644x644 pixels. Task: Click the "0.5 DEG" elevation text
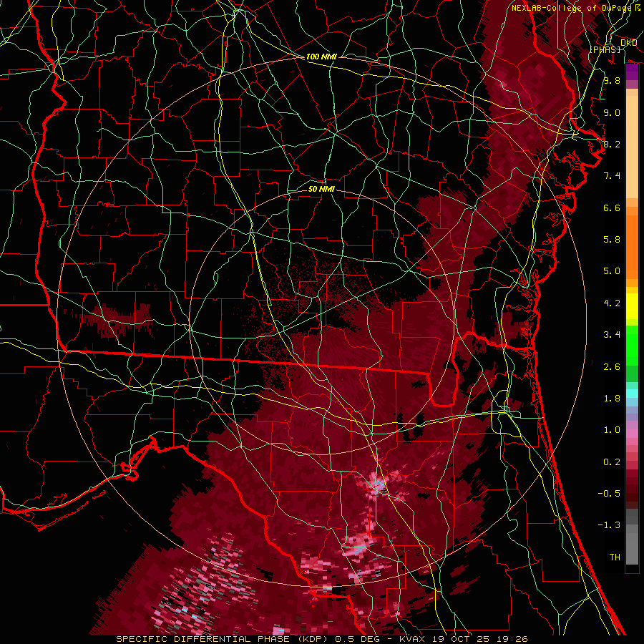[x=356, y=639]
